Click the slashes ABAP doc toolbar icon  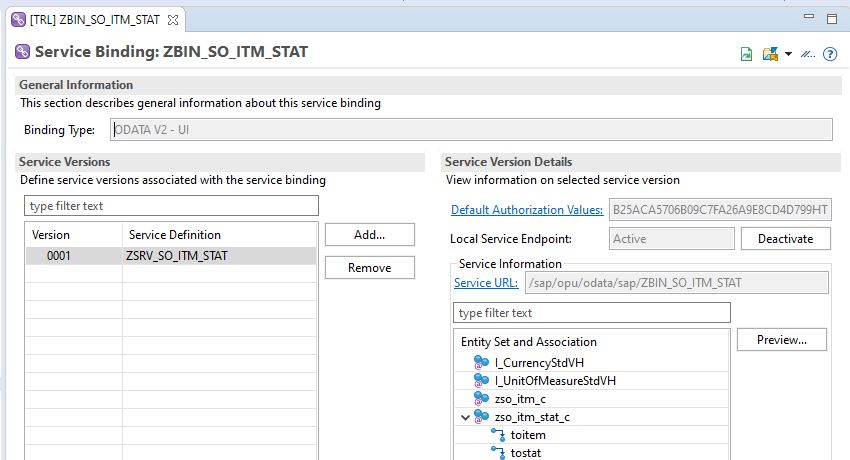point(808,54)
